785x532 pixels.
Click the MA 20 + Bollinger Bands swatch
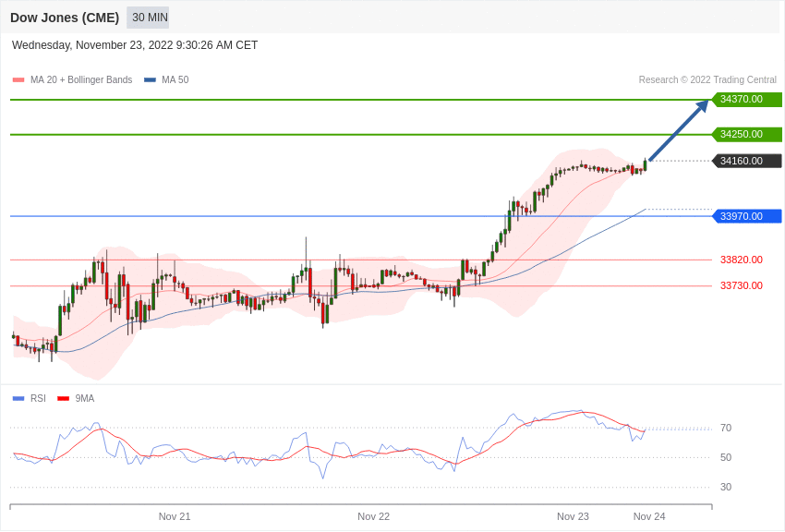click(x=18, y=79)
